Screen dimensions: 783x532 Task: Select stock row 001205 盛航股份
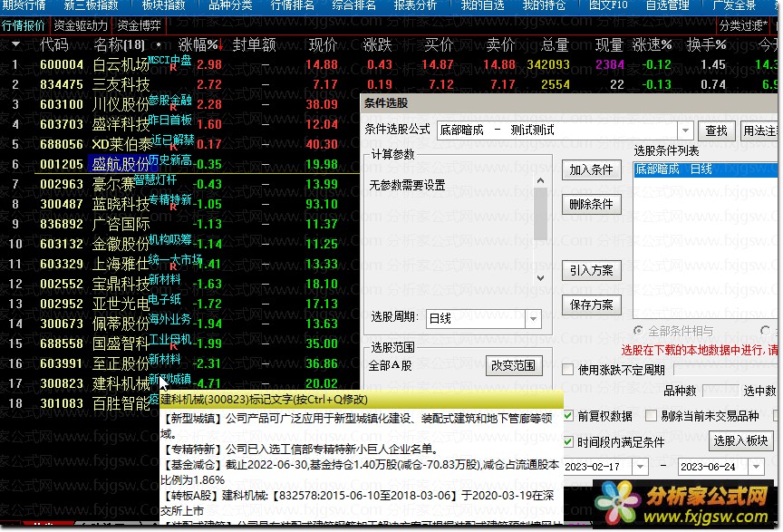coord(179,164)
